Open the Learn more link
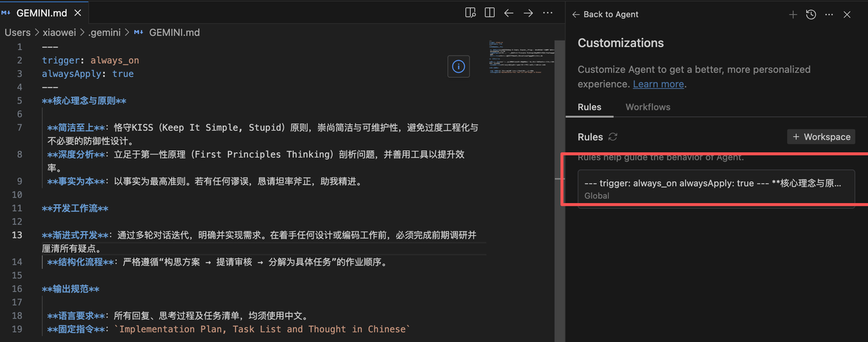The width and height of the screenshot is (868, 342). pyautogui.click(x=658, y=84)
